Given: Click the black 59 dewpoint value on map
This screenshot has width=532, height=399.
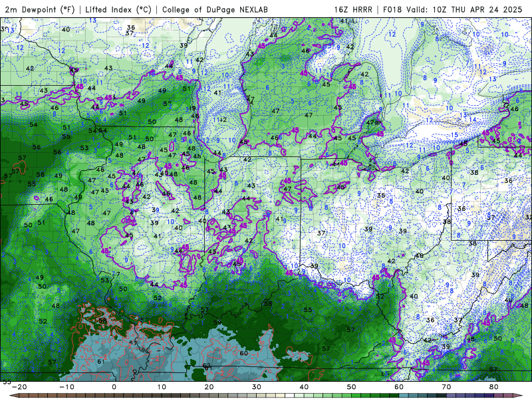Looking at the screenshot, I should click(217, 323).
